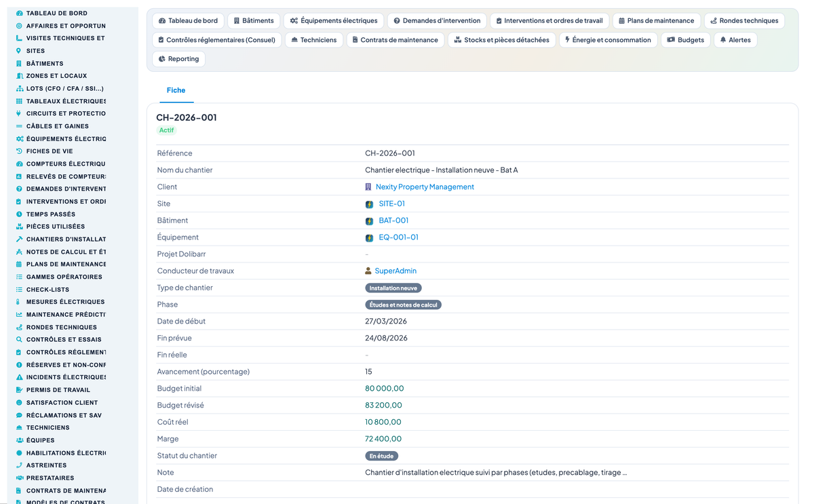This screenshot has width=814, height=504.
Task: Open Équipements électriques top button
Action: pos(334,21)
